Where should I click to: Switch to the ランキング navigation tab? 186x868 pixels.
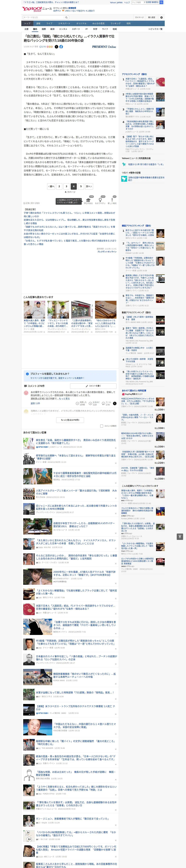click(x=115, y=24)
